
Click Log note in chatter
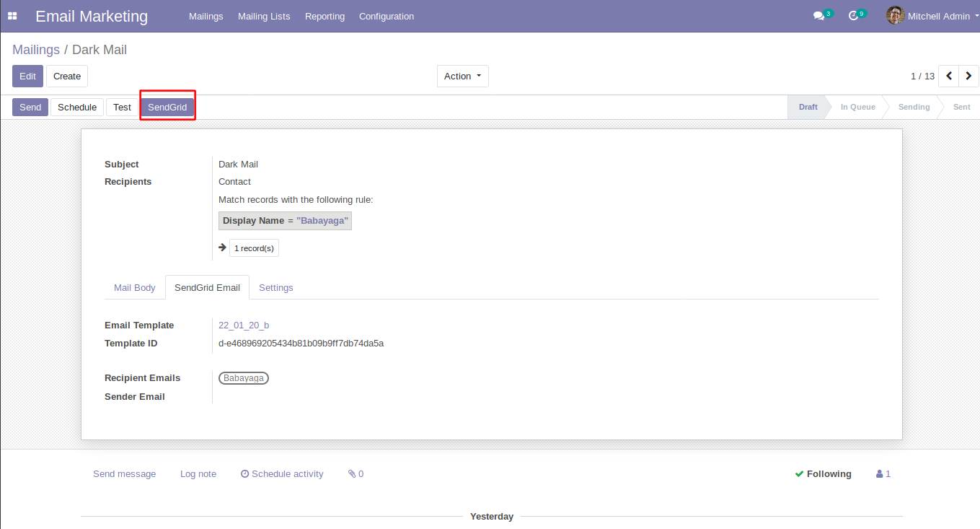coord(198,474)
